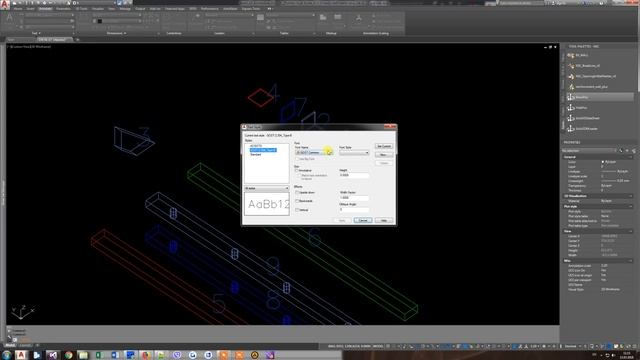Click AaBb12 font preview box
The width and height of the screenshot is (640, 360).
point(267,204)
